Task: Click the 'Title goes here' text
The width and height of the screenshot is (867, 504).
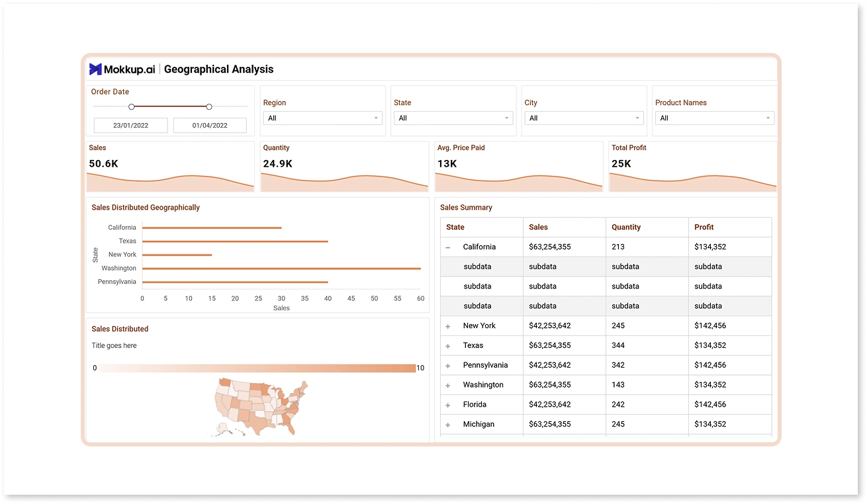Action: [114, 346]
